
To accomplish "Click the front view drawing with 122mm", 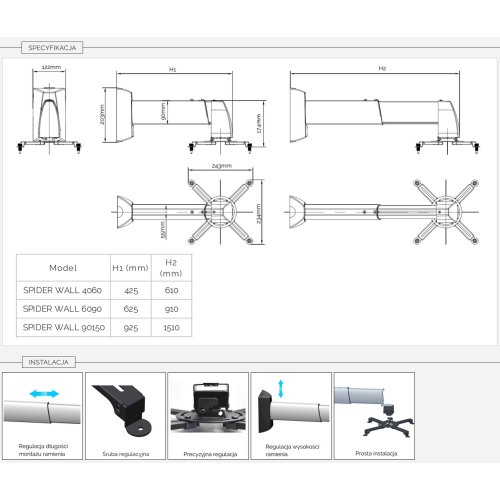I will pyautogui.click(x=49, y=109).
